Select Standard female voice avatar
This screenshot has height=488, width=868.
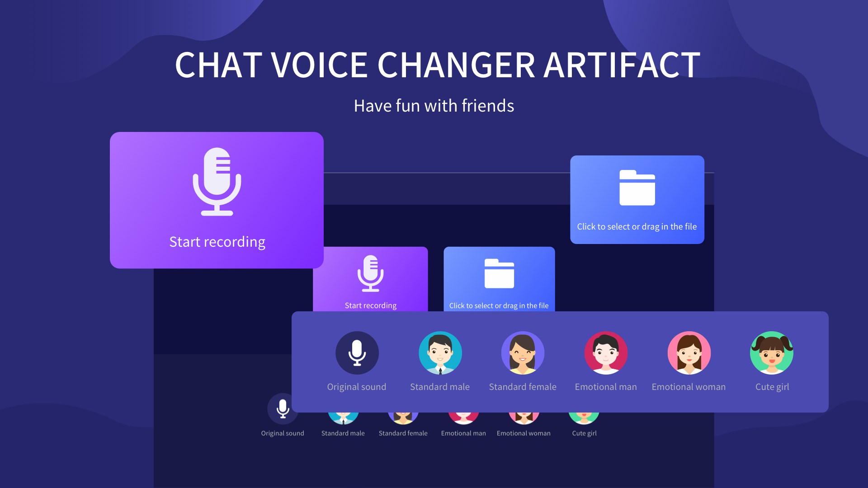point(523,353)
